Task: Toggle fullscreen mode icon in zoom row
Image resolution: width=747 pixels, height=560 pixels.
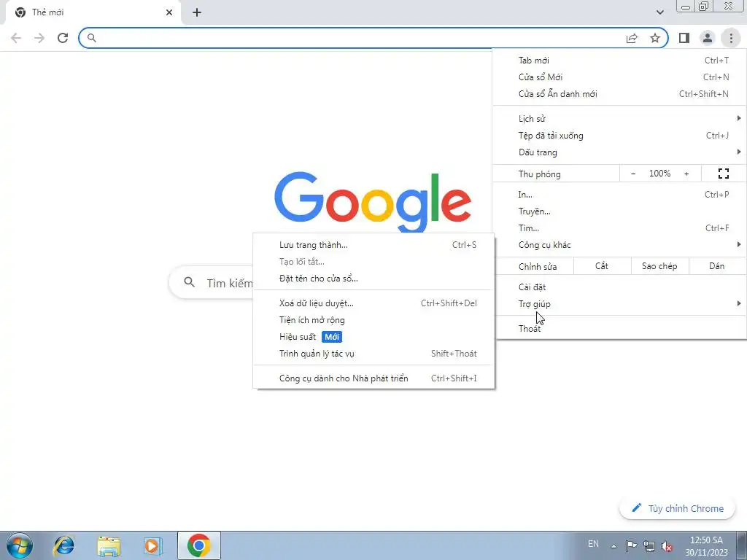Action: point(724,174)
